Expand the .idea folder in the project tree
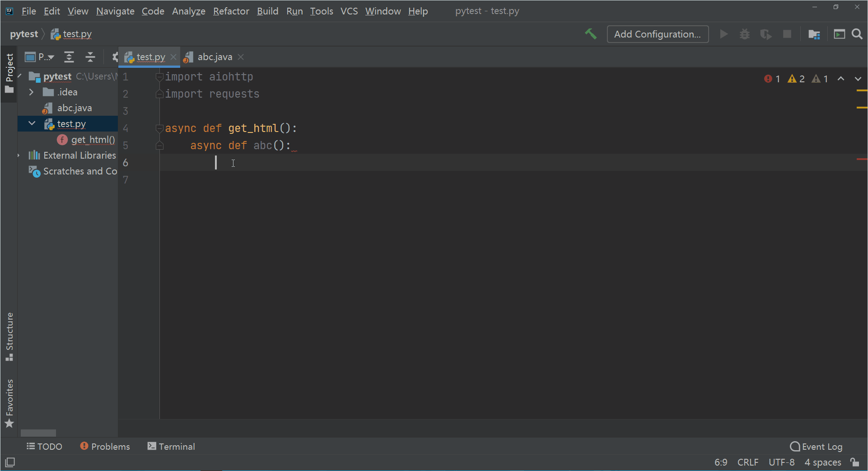Viewport: 868px width, 471px height. point(31,92)
